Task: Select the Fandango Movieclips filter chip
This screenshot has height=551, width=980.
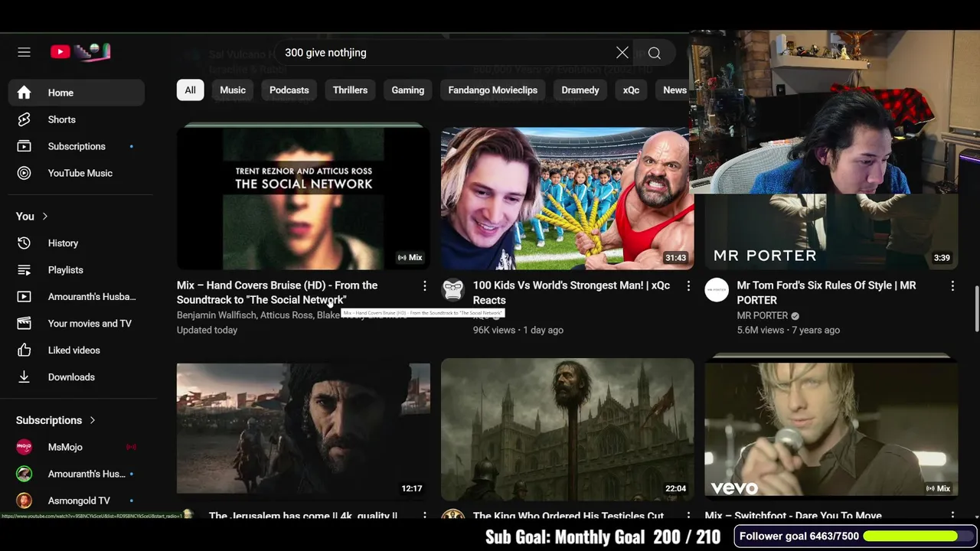Action: click(x=492, y=90)
